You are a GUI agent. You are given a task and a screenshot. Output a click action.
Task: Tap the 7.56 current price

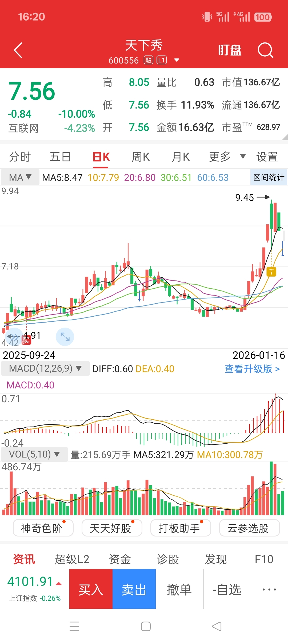click(x=32, y=91)
